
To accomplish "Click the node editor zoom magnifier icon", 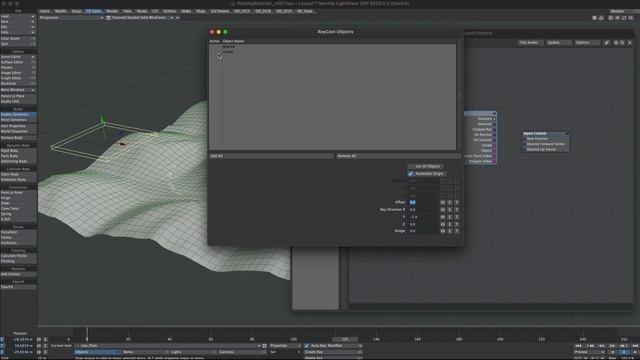I will [622, 43].
